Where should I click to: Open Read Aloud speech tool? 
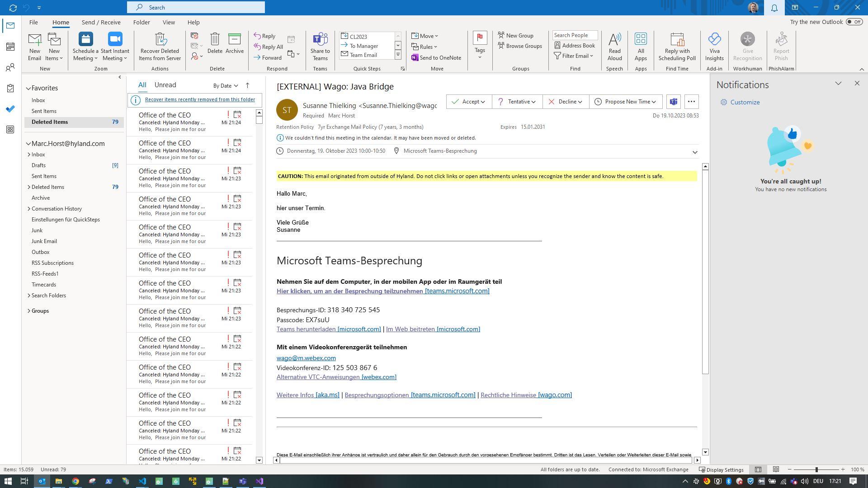coord(614,47)
